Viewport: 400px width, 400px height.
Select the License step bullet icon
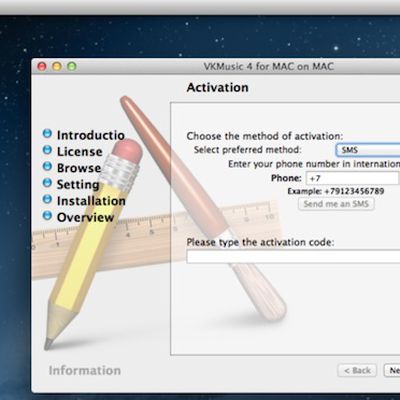(47, 150)
